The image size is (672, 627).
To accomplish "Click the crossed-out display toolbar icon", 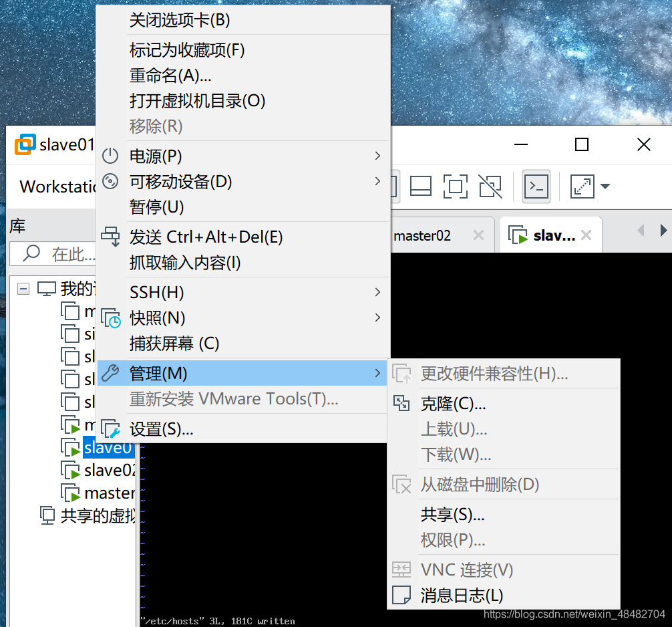I will pyautogui.click(x=490, y=186).
